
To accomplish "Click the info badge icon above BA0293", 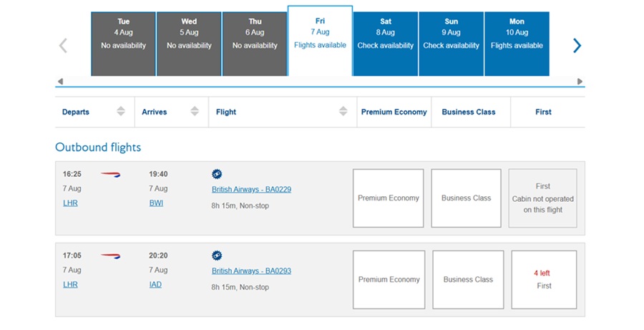I will click(217, 256).
